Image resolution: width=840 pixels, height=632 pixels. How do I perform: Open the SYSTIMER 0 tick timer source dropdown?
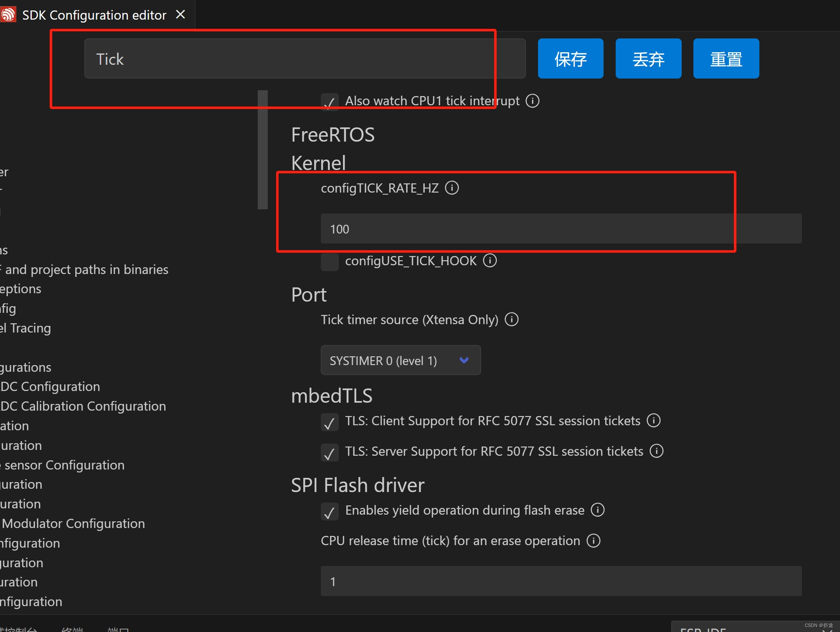(x=400, y=360)
